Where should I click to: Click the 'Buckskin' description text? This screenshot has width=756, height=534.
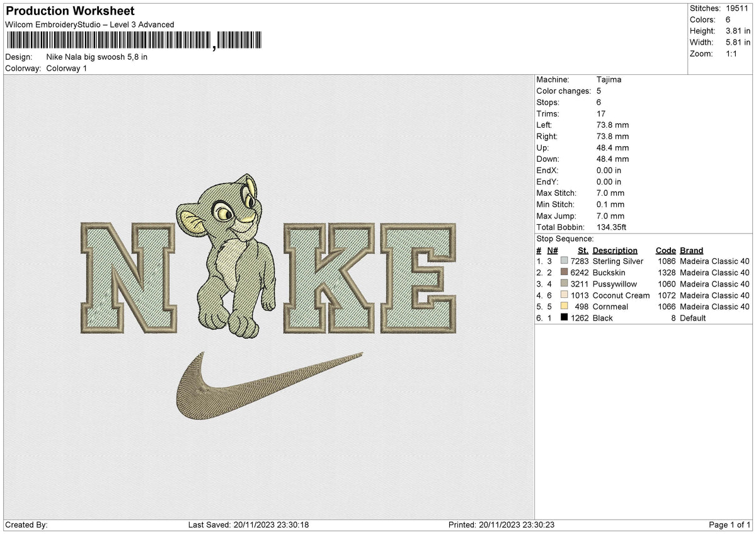[609, 272]
